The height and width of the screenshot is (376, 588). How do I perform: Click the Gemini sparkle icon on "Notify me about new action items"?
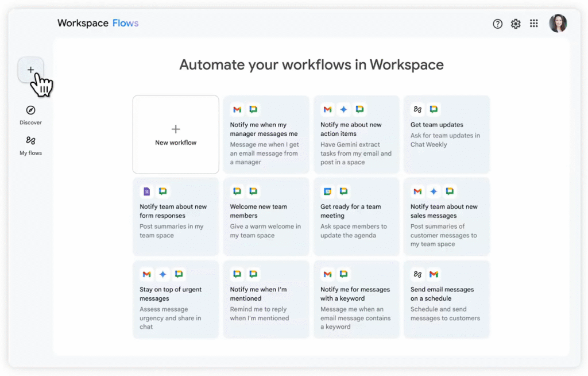click(343, 109)
